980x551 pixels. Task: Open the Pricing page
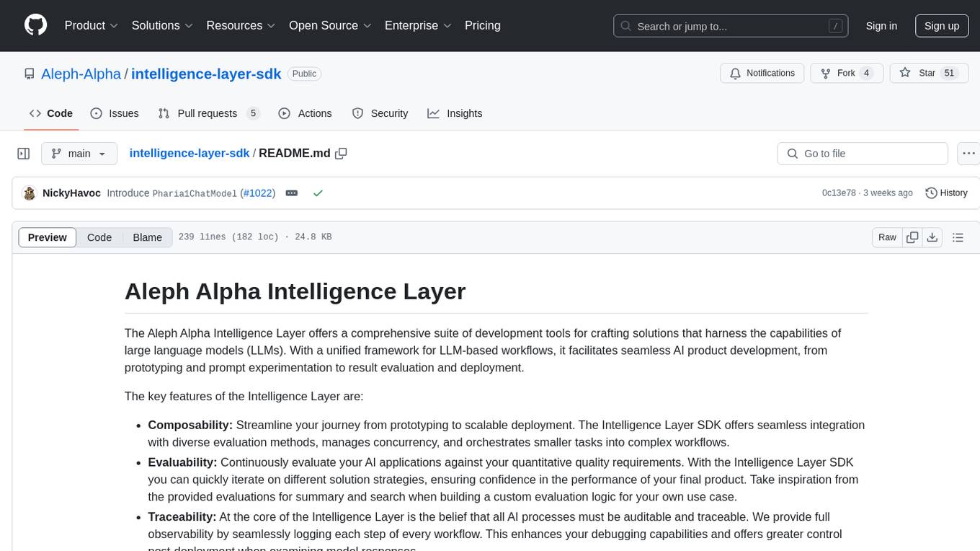coord(483,25)
